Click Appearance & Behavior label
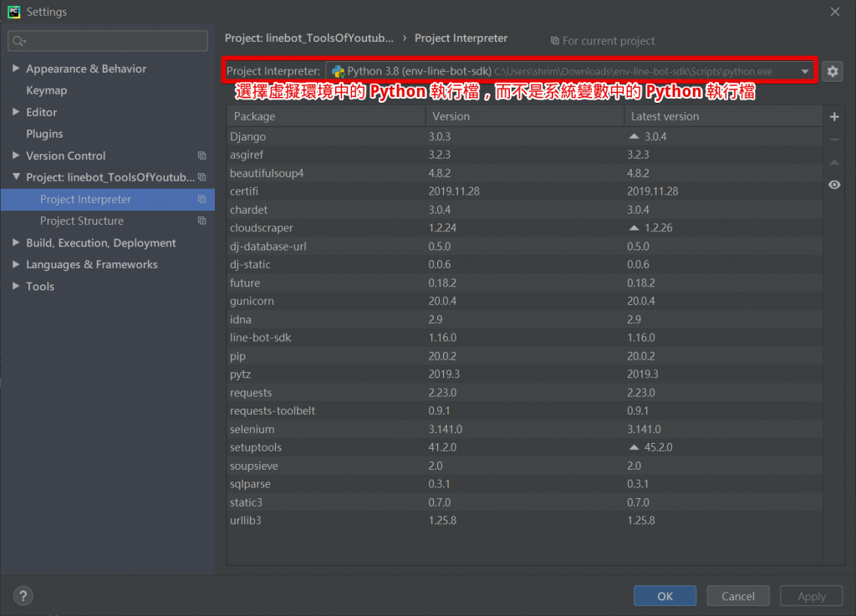 pos(86,69)
